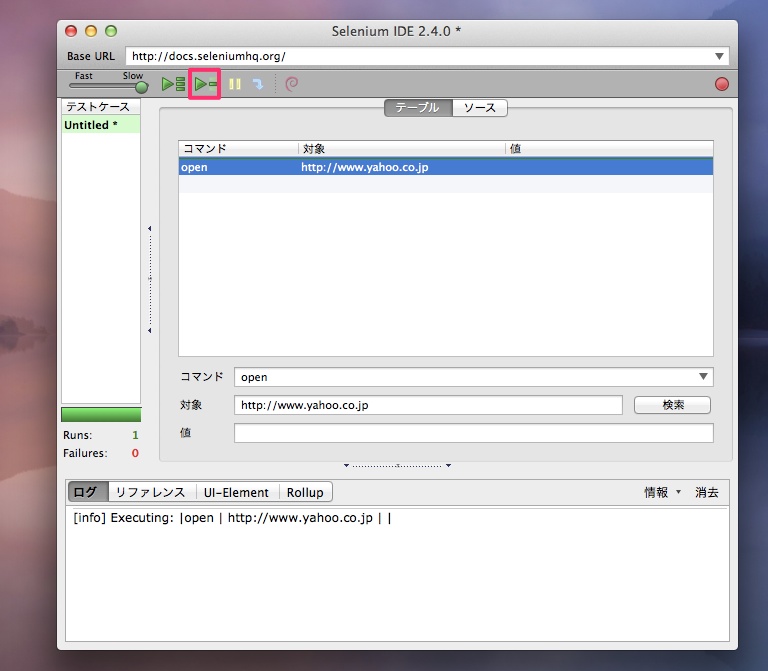768x671 pixels.
Task: Open the コマンド dropdown arrow
Action: [703, 377]
